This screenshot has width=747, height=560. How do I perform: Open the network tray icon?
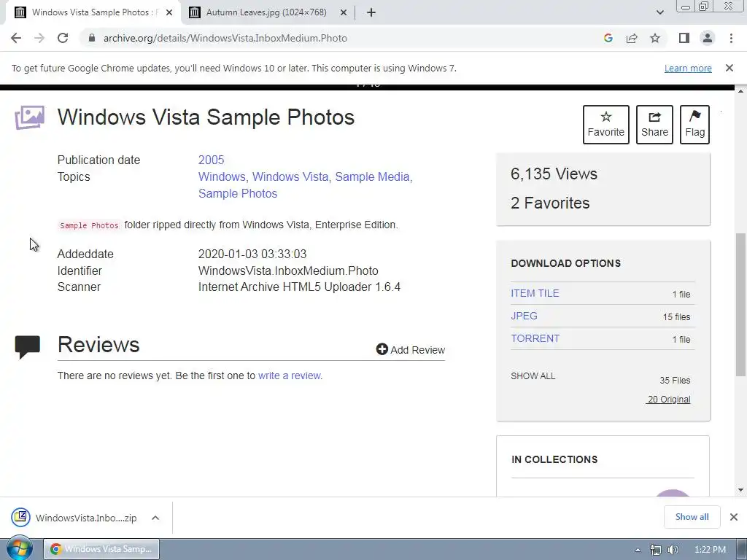[x=656, y=550]
